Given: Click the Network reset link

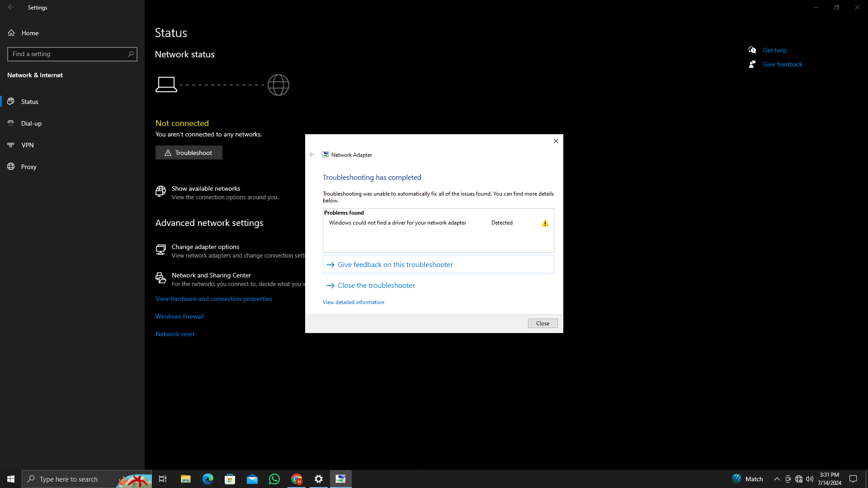Looking at the screenshot, I should 175,334.
